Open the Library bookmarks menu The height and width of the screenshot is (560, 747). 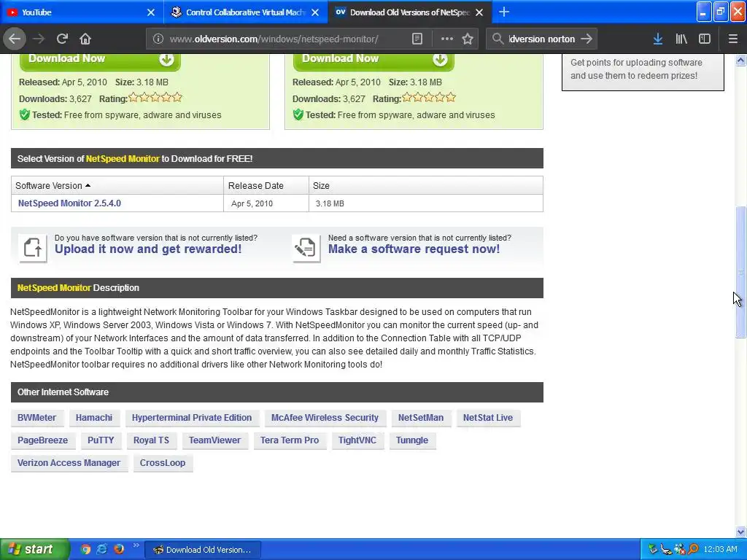point(681,39)
